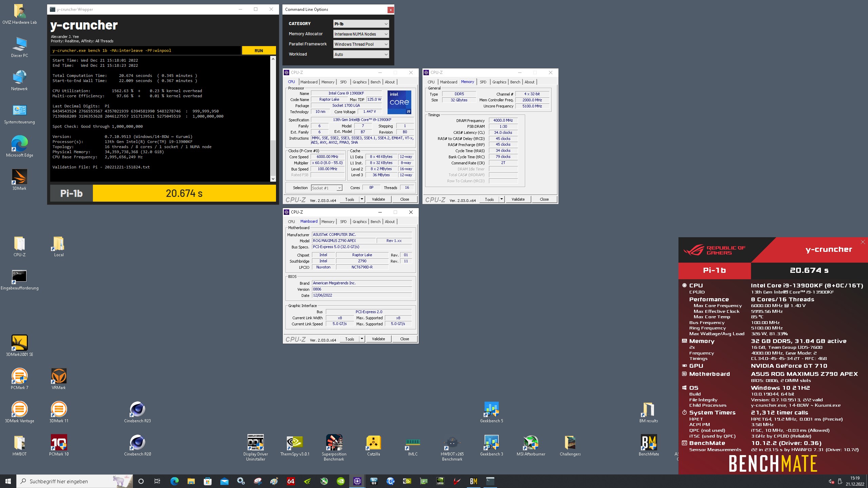Open the Socket #1 selection dropdown
This screenshot has width=868, height=488.
point(327,188)
